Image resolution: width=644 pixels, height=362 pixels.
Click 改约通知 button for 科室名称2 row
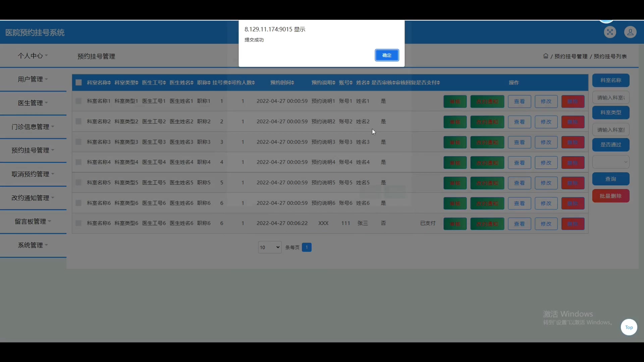point(487,122)
